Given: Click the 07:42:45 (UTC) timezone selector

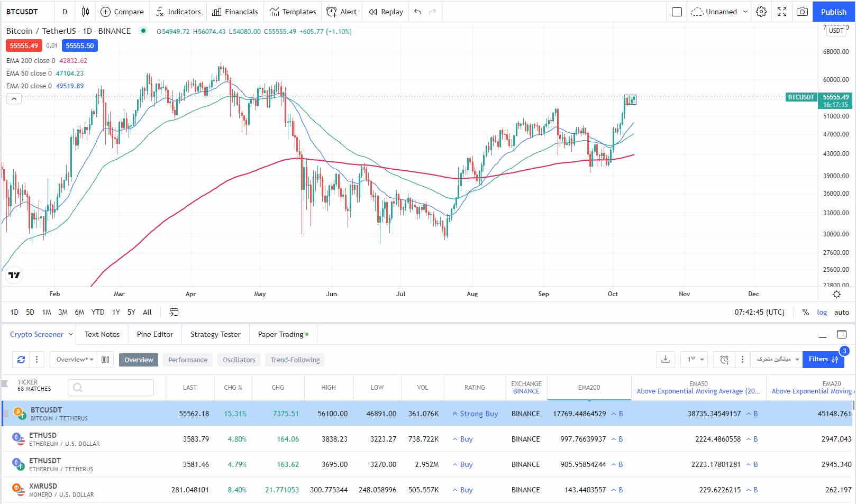Looking at the screenshot, I should [759, 312].
